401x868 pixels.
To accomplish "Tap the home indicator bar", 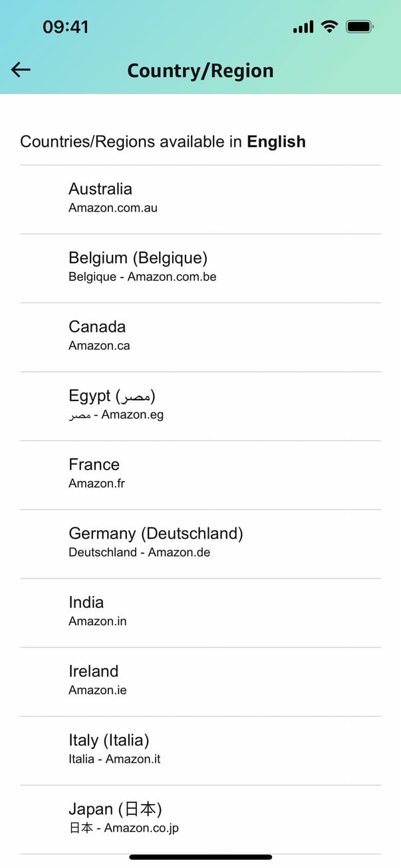I will coord(200,857).
